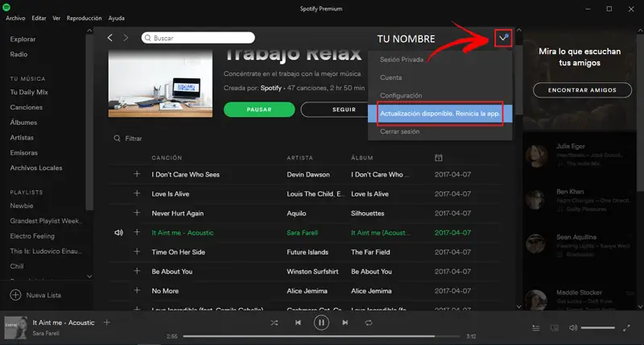
Task: Enter full screen with the expand arrows icon
Action: click(x=626, y=328)
